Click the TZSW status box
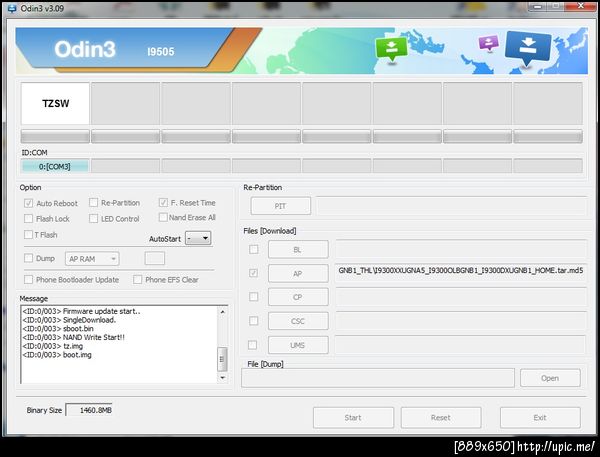 click(x=55, y=103)
